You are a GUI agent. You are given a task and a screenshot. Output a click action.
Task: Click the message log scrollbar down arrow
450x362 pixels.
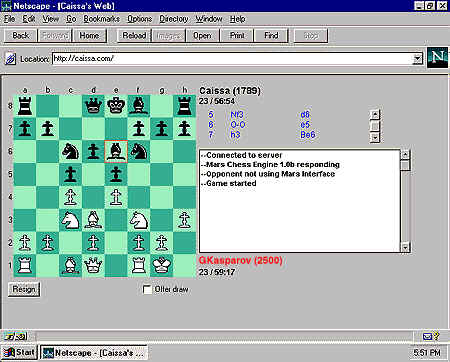coord(405,247)
